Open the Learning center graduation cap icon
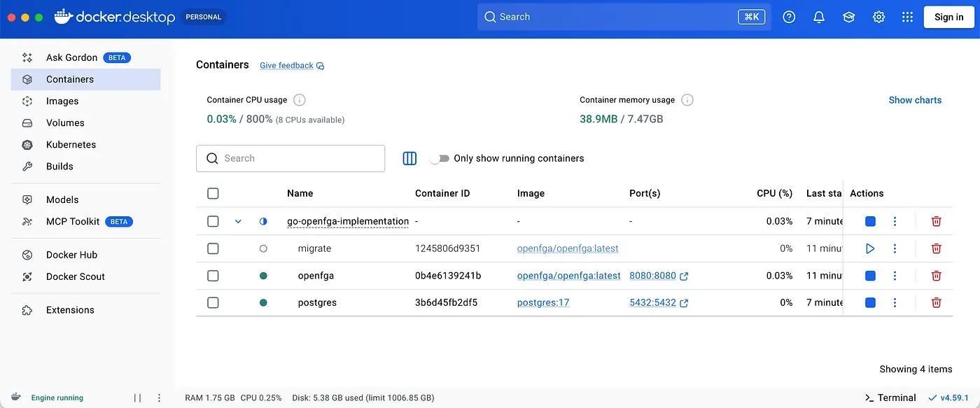The height and width of the screenshot is (408, 980). click(x=849, y=17)
